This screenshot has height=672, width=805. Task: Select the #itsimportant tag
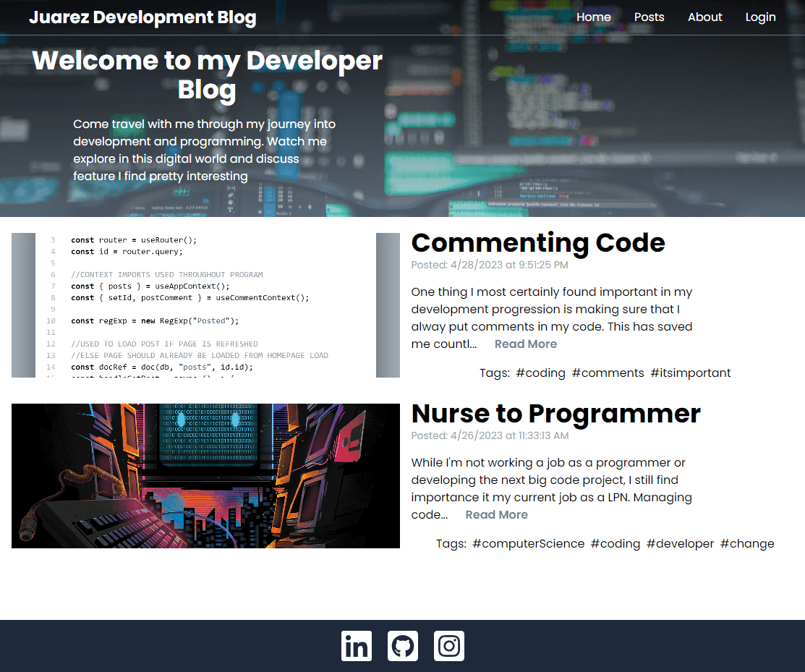pos(690,373)
